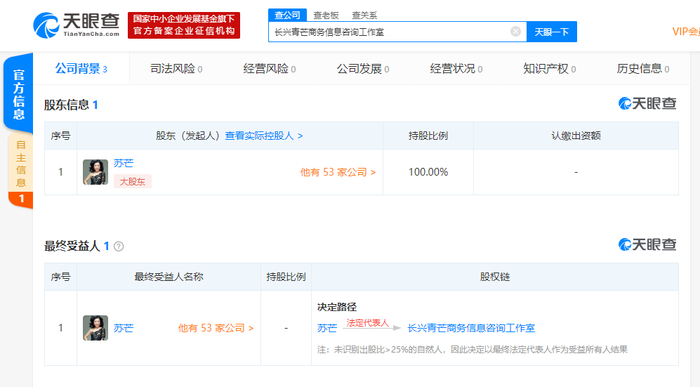Open 苏芒 name link in beneficiary name column
The height and width of the screenshot is (387, 700).
pos(123,328)
